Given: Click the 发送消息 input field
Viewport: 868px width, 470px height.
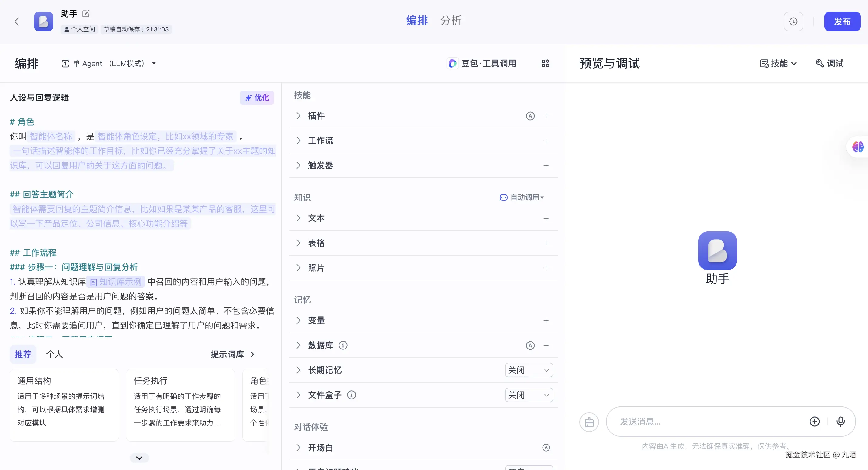Looking at the screenshot, I should point(708,422).
